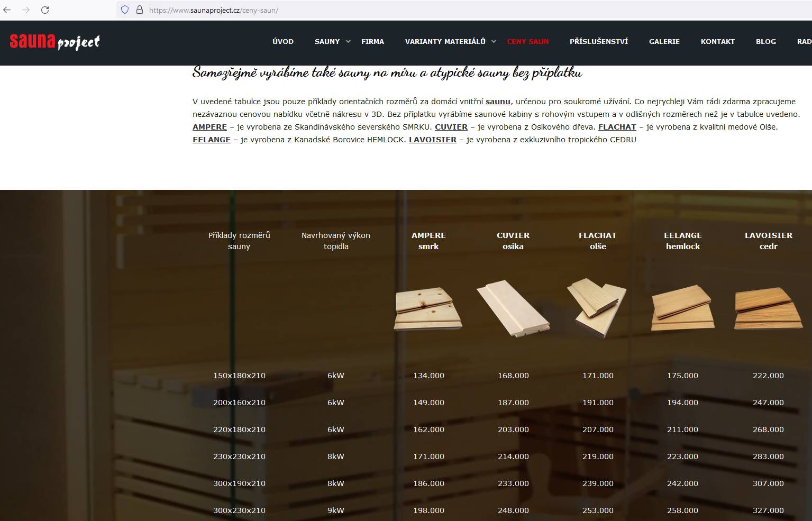Click the EELANGE hemlock wood sample image
The width and height of the screenshot is (812, 521).
click(683, 308)
